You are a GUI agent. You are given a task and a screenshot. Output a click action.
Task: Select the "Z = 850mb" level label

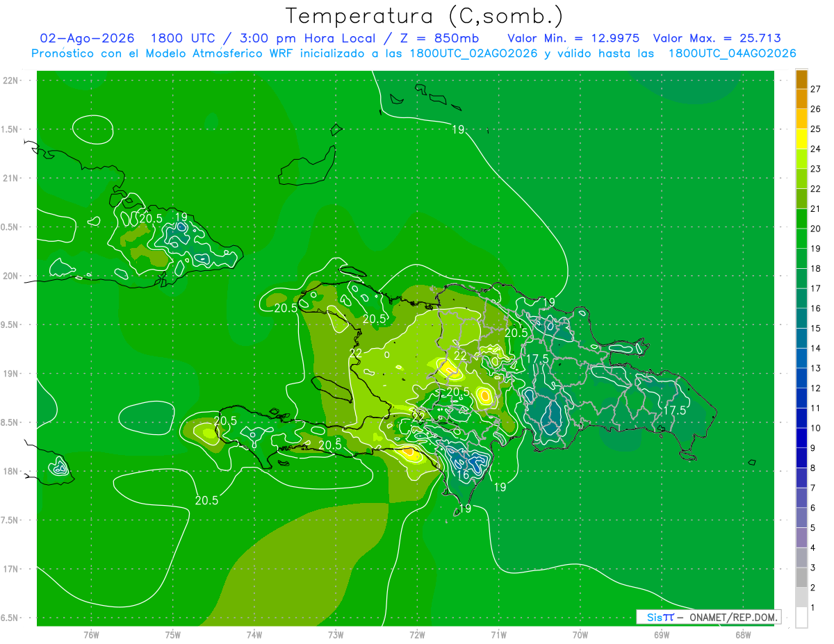(x=440, y=38)
